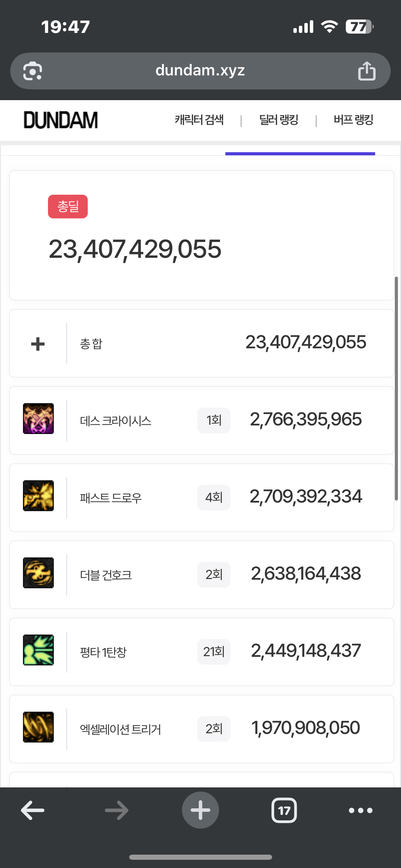Viewport: 401px width, 868px height.
Task: Click the DUNDAM logo link
Action: [61, 120]
